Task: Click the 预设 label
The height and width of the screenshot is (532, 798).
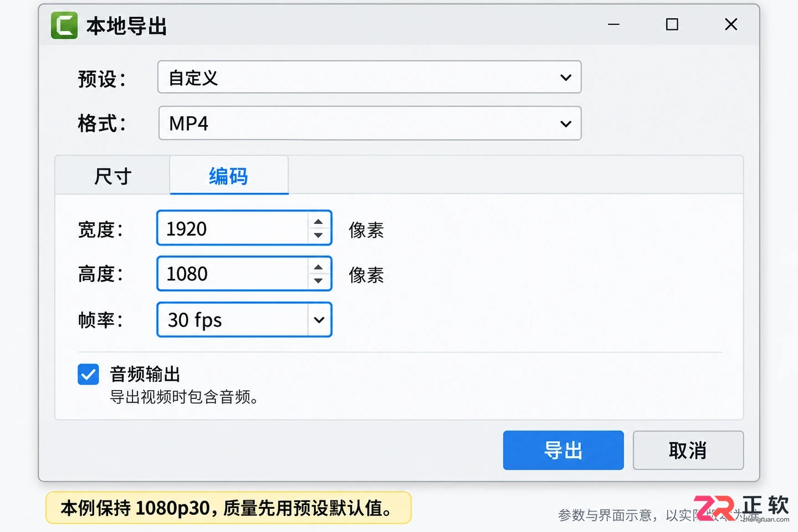Action: point(102,79)
